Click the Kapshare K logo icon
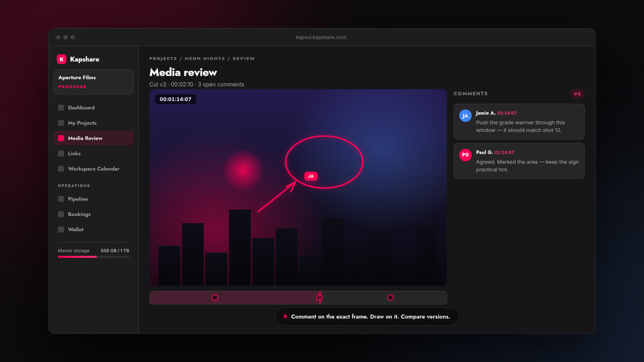 61,59
